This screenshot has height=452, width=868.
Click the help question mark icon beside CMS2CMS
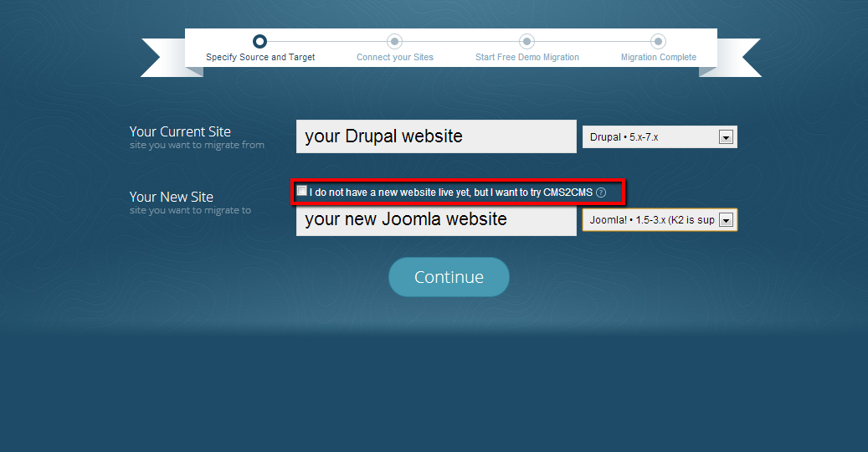click(601, 193)
